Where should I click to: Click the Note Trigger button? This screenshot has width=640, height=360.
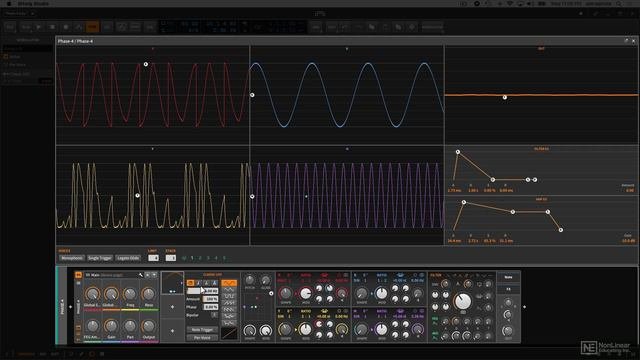coord(202,329)
